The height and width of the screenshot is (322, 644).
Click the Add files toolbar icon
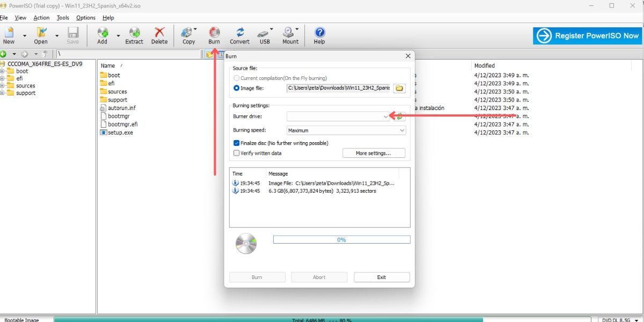click(102, 33)
